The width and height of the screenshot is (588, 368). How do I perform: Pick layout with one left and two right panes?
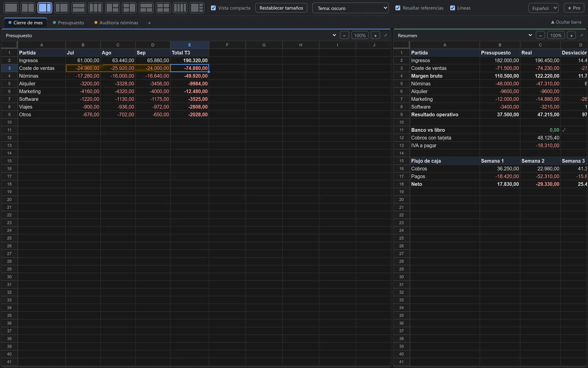[x=112, y=8]
